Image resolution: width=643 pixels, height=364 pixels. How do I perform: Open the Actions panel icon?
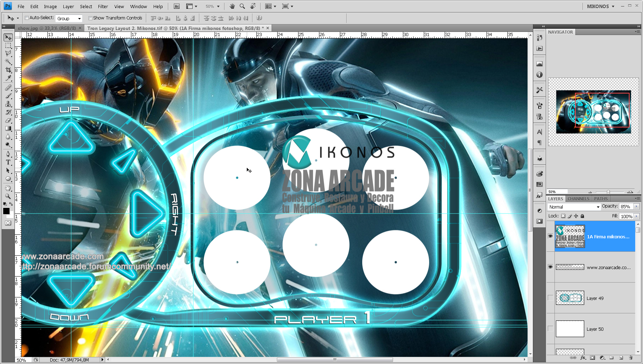539,49
